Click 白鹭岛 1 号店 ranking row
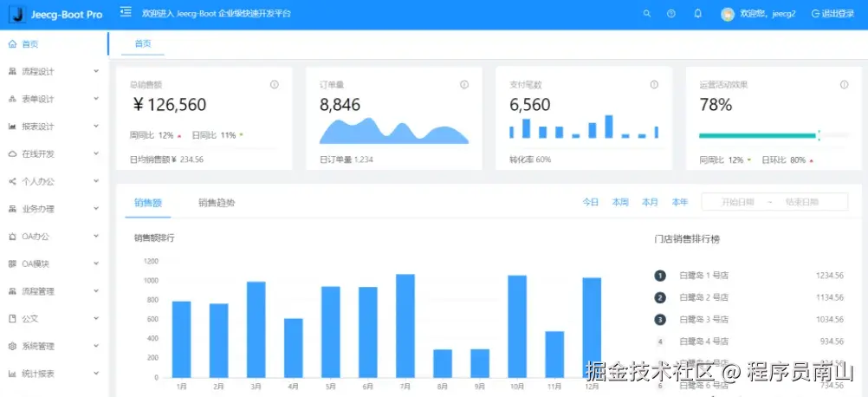868x397 pixels. pos(749,275)
